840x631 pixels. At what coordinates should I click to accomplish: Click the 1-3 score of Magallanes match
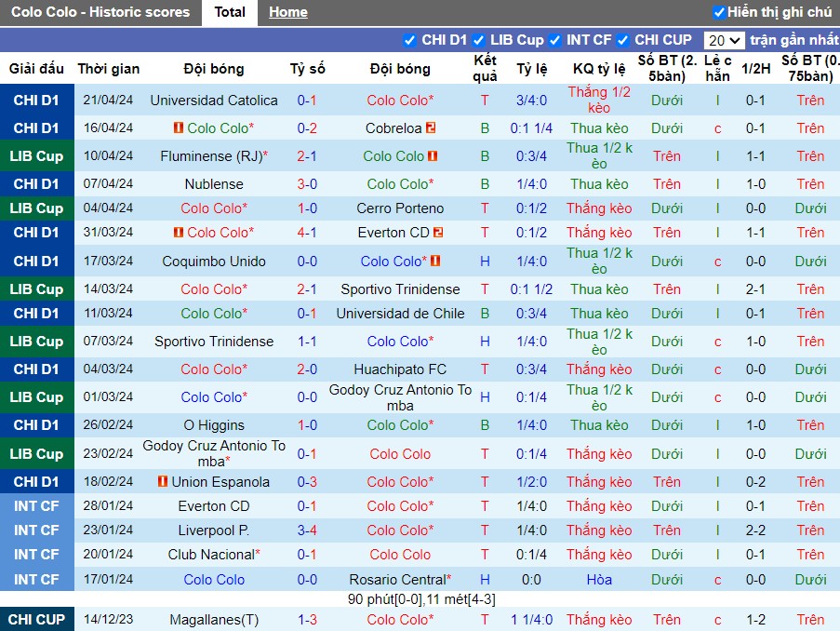click(307, 620)
